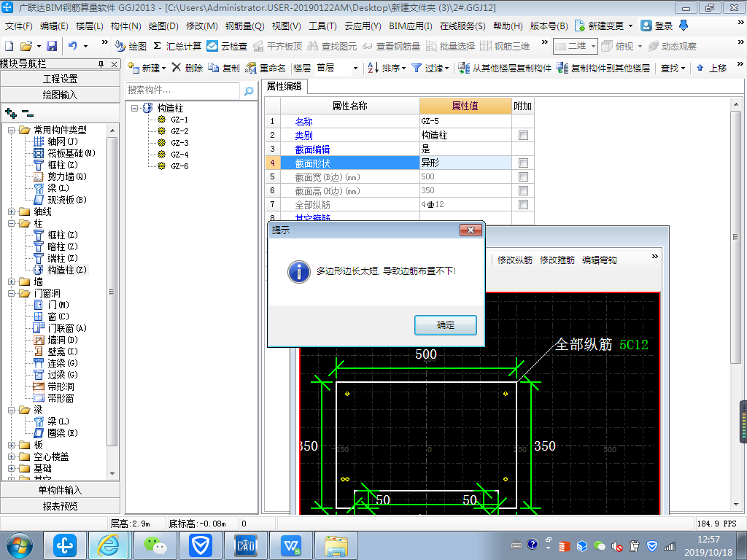The image size is (747, 560).
Task: Launch 云检查 cloud check
Action: click(x=228, y=46)
